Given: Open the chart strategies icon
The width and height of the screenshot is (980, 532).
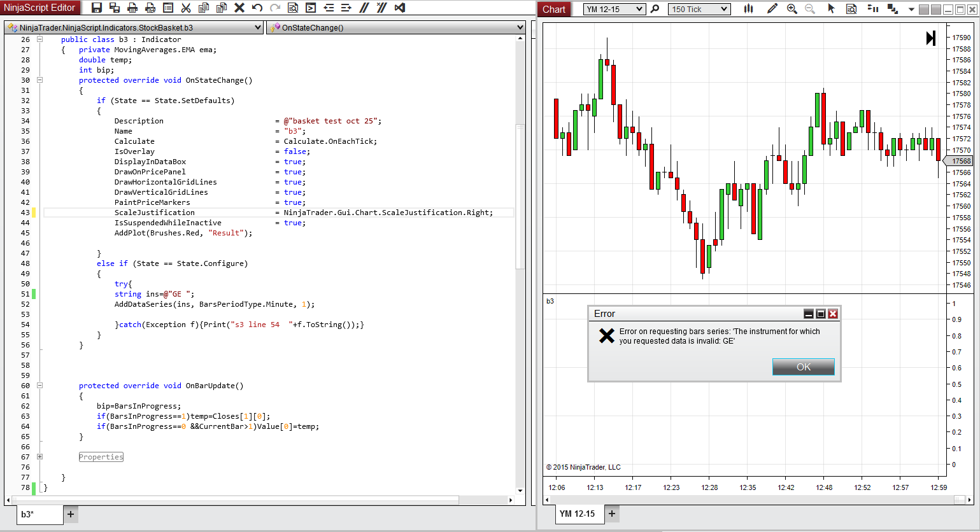Looking at the screenshot, I should pos(893,9).
